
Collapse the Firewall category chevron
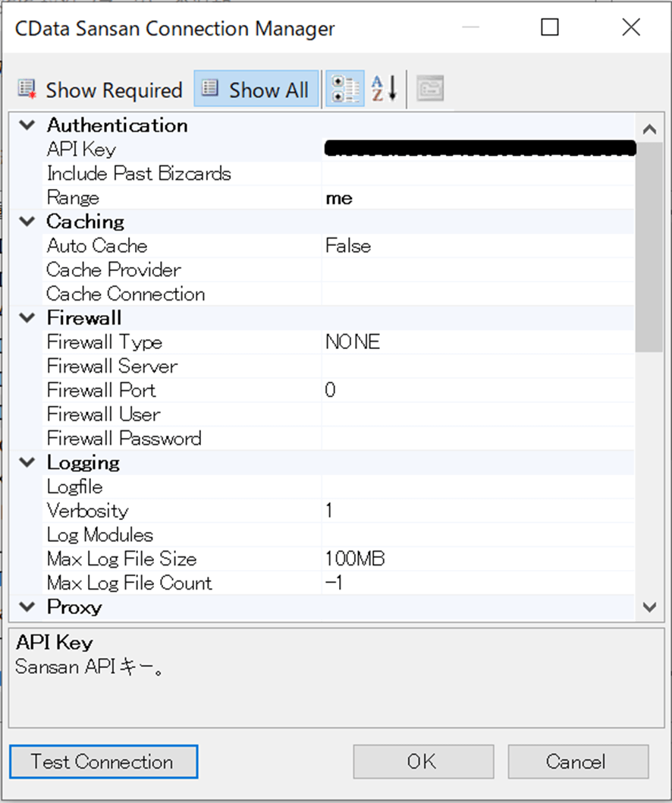coord(27,318)
